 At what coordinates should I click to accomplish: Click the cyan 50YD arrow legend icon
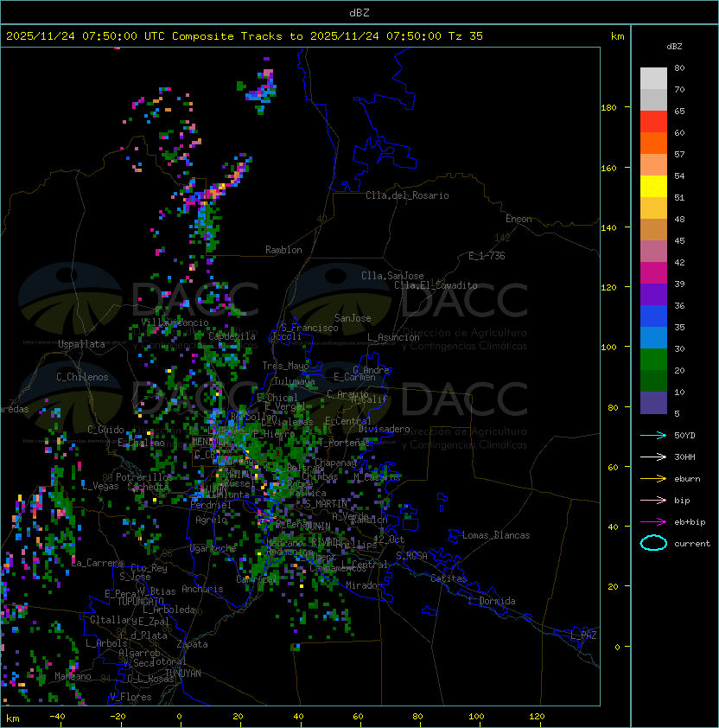653,435
